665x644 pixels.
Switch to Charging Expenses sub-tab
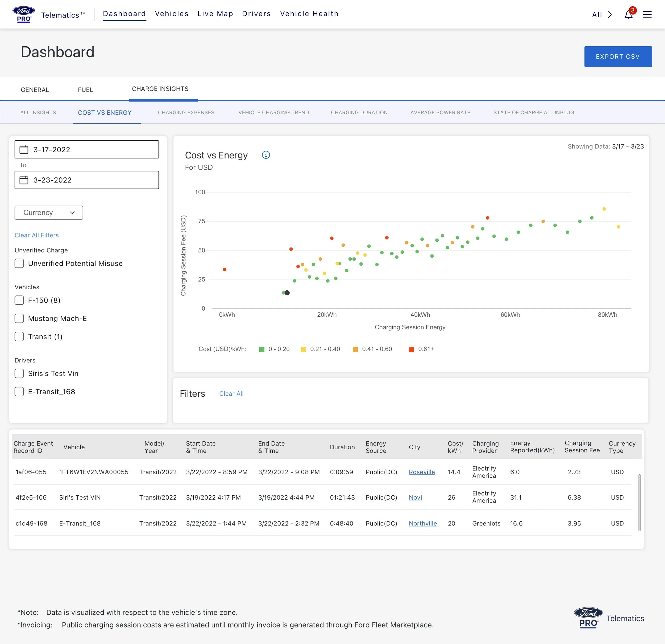(x=186, y=112)
